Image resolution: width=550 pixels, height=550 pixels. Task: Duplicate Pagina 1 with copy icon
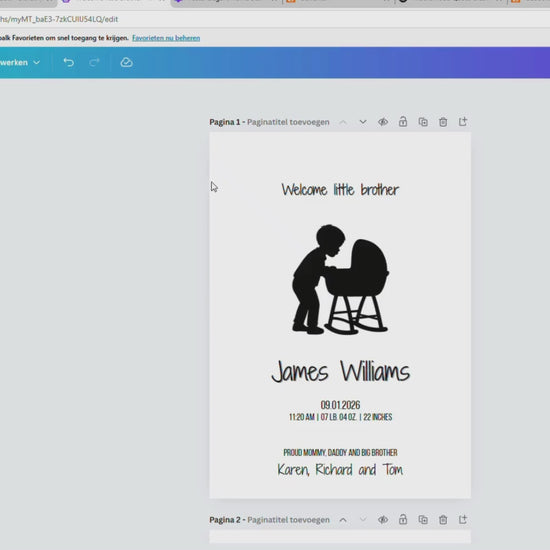click(423, 122)
